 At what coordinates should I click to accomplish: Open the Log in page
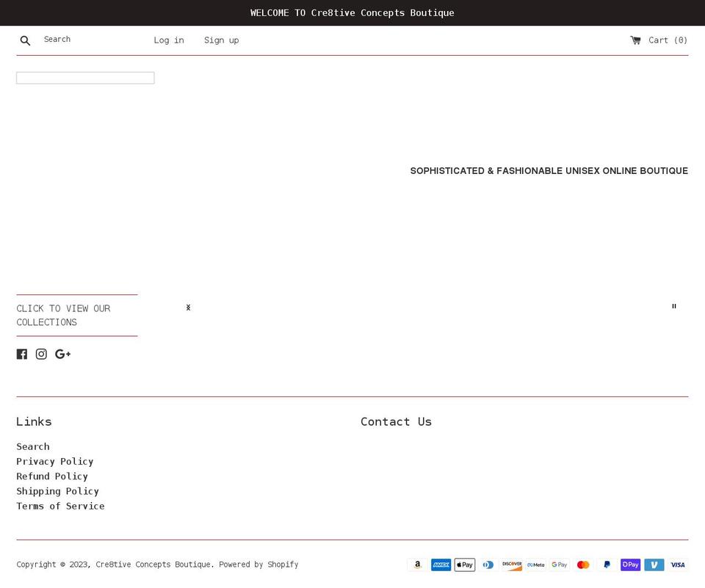pyautogui.click(x=168, y=40)
